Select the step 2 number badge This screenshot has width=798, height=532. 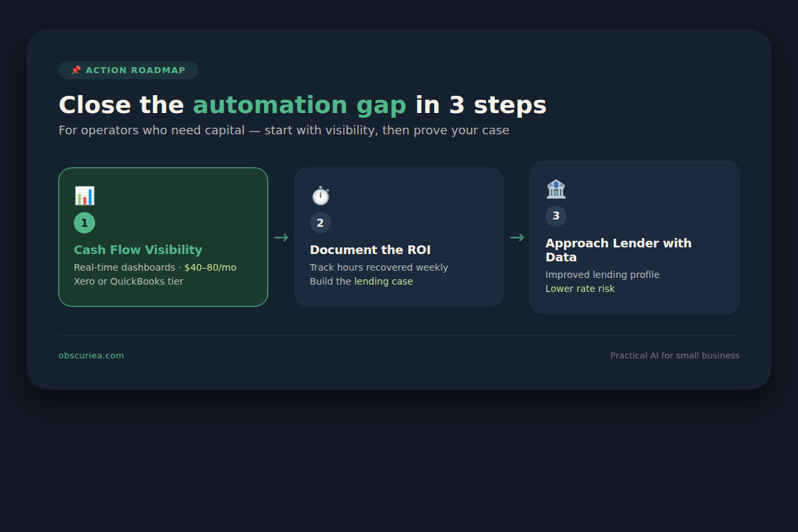321,223
